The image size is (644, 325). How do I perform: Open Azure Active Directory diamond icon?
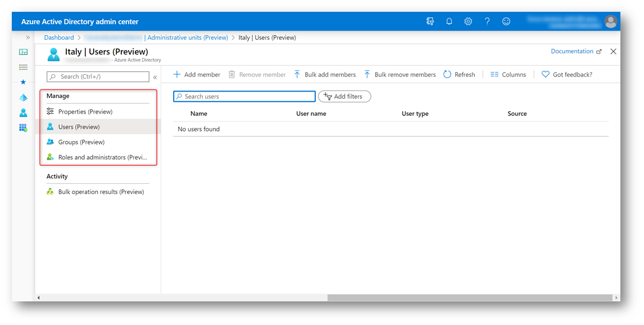pyautogui.click(x=24, y=97)
